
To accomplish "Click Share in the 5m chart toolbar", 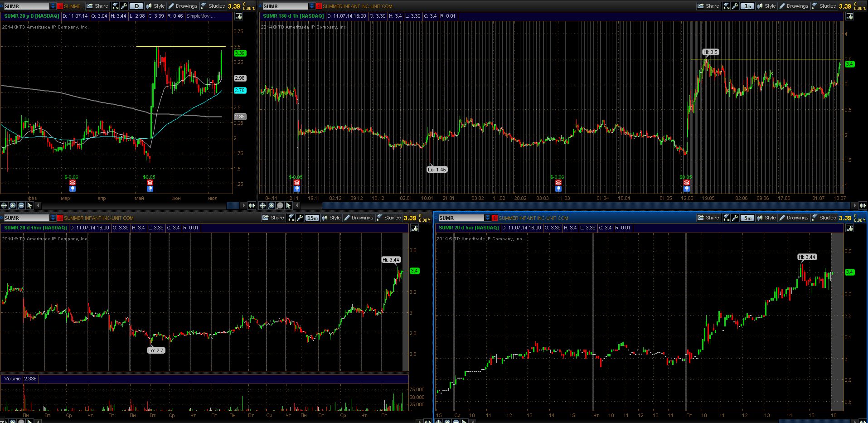I will pos(708,218).
